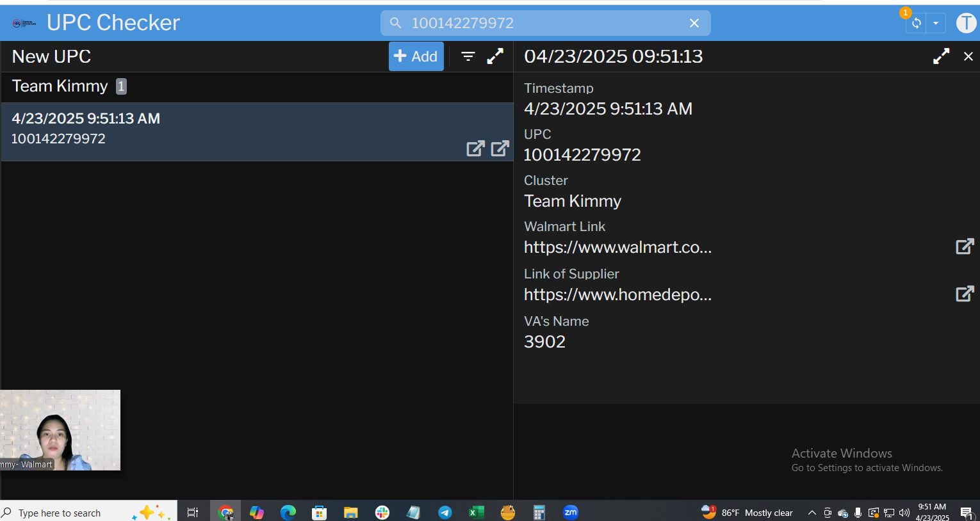Sync the app using the refresh icon
This screenshot has height=521, width=980.
click(916, 23)
